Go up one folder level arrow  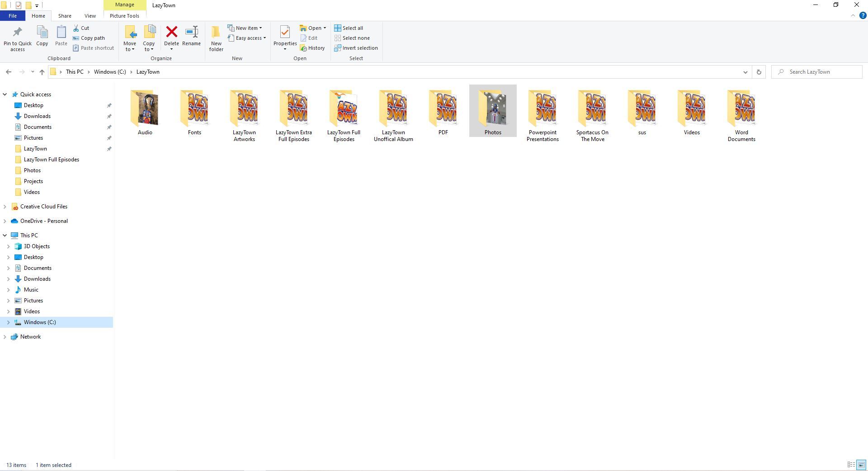point(42,72)
